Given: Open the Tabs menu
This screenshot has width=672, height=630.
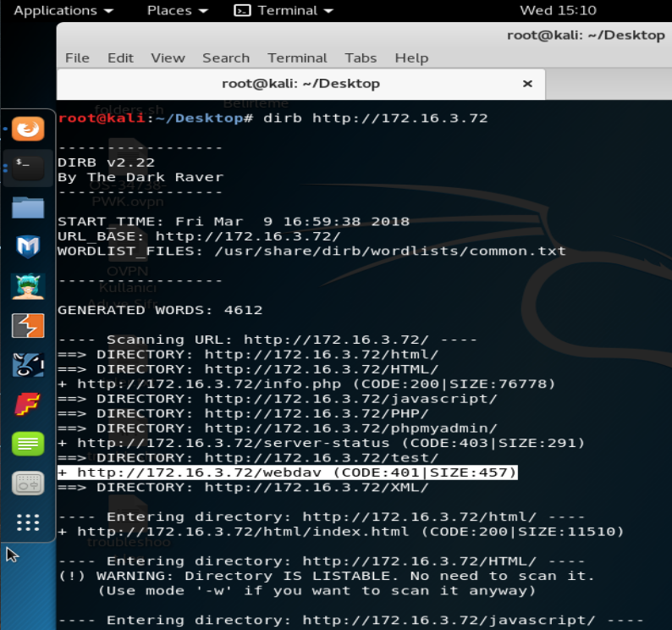Looking at the screenshot, I should click(x=361, y=58).
